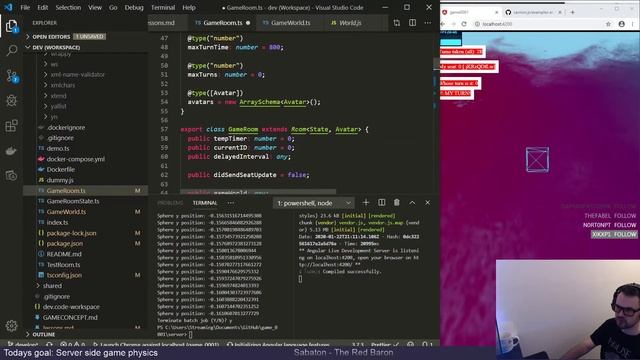Screen dimensions: 640x360
Task: Select terminal dropdown '1: powershell, node'
Action: (x=313, y=203)
